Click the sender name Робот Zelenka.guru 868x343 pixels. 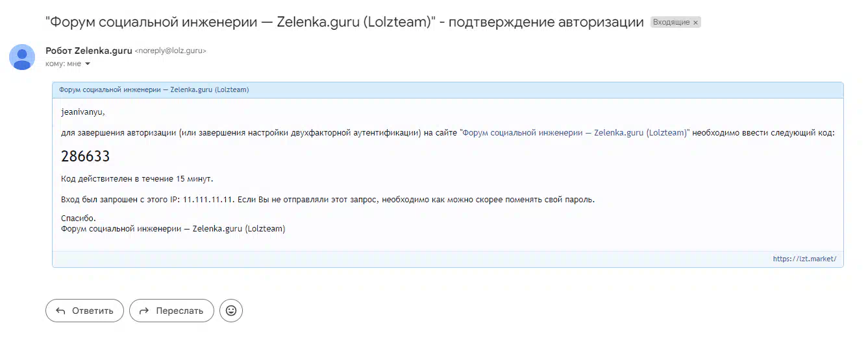(x=89, y=51)
